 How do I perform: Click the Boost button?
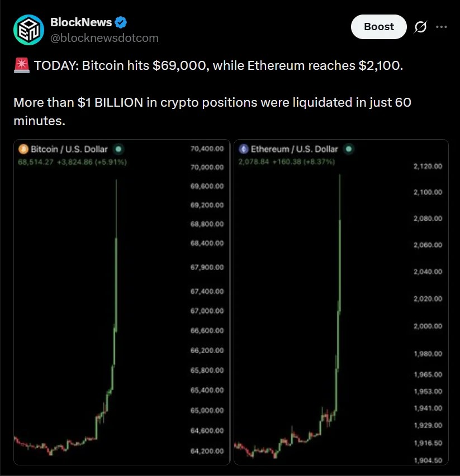[x=378, y=27]
